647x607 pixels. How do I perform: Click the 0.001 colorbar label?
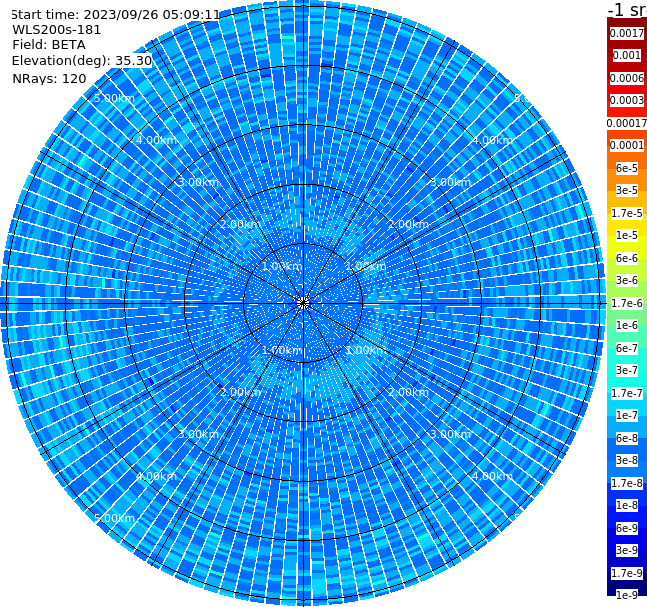627,55
